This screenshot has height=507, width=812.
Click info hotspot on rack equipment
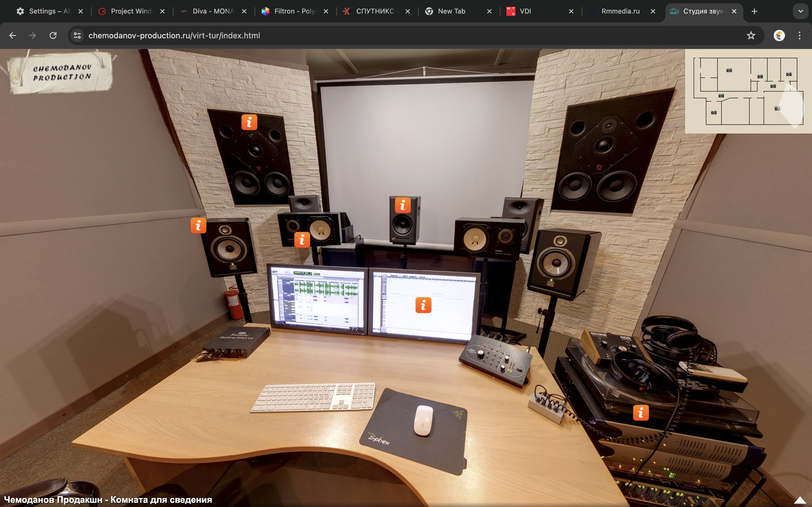641,412
